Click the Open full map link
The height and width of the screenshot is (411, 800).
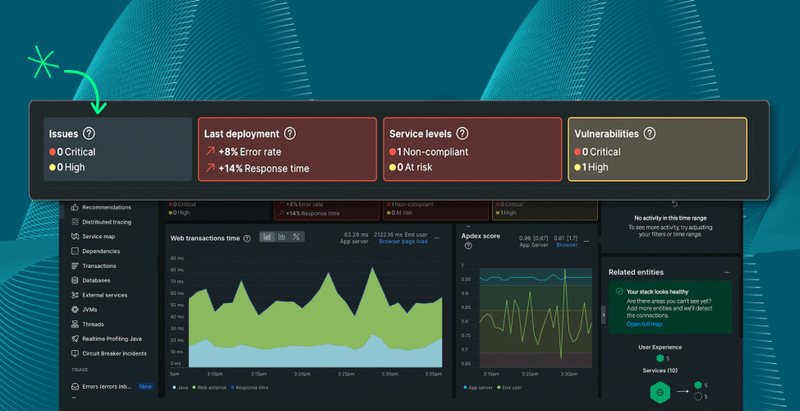(x=646, y=325)
